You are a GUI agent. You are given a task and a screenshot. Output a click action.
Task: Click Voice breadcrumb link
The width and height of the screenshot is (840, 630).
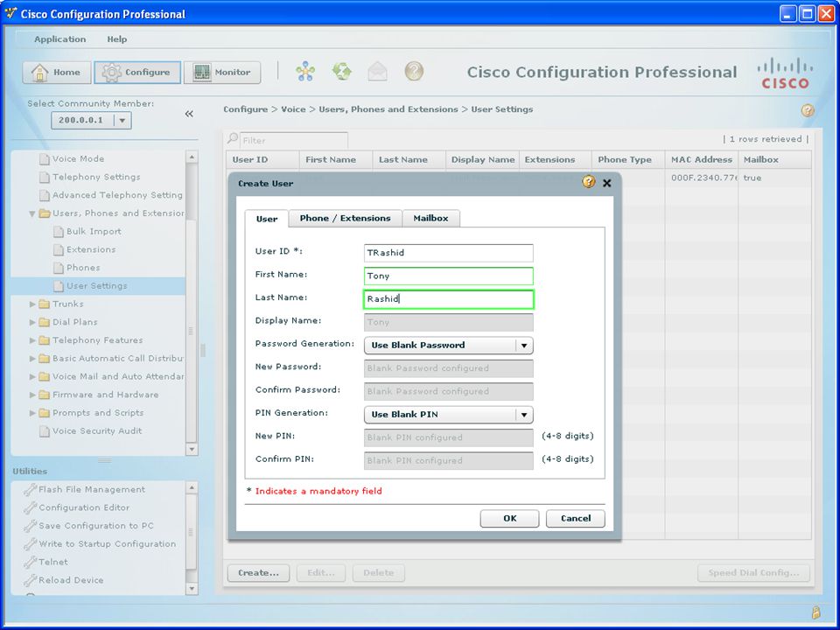tap(294, 109)
